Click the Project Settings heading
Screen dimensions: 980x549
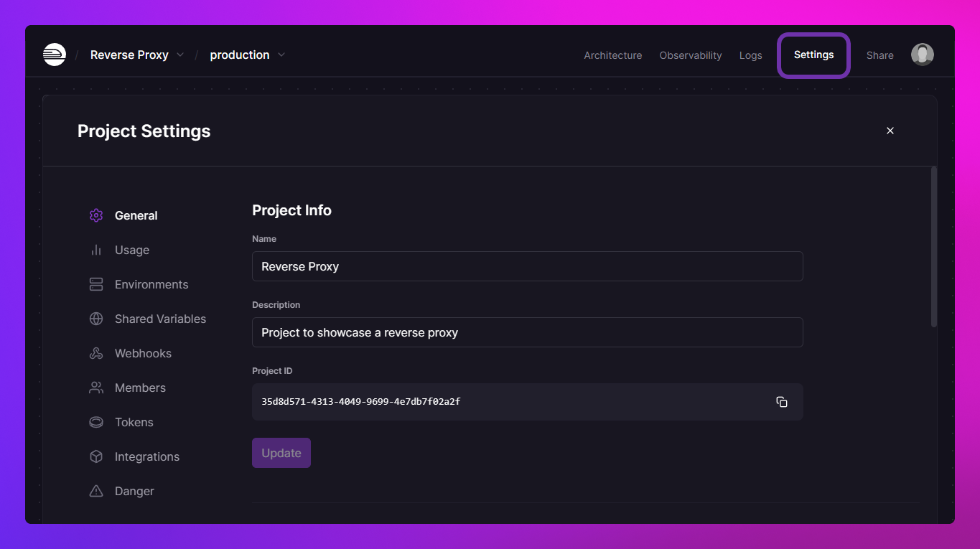click(144, 131)
